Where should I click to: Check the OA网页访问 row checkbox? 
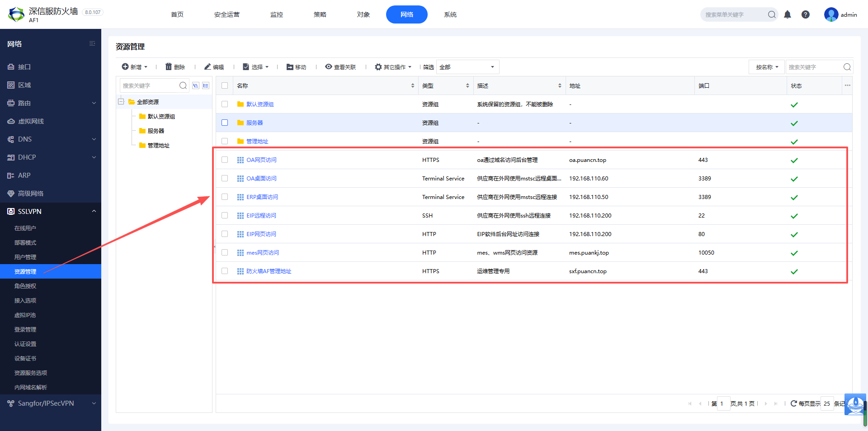225,160
